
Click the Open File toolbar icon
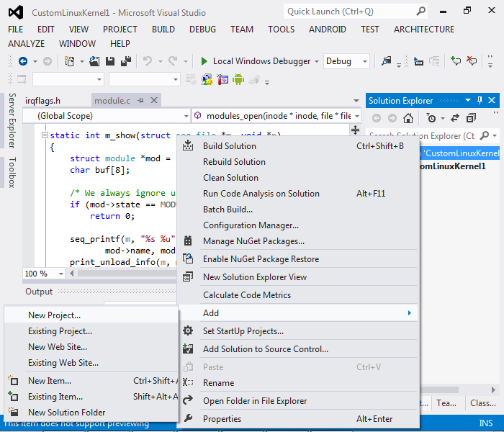click(94, 61)
